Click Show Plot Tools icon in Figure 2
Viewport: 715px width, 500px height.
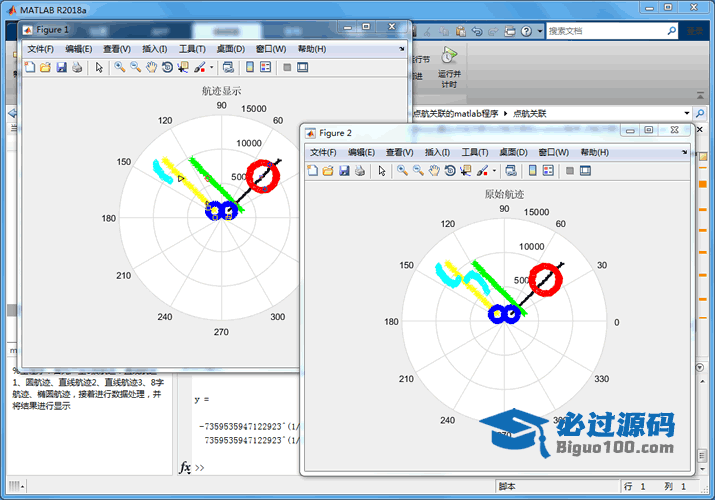585,171
